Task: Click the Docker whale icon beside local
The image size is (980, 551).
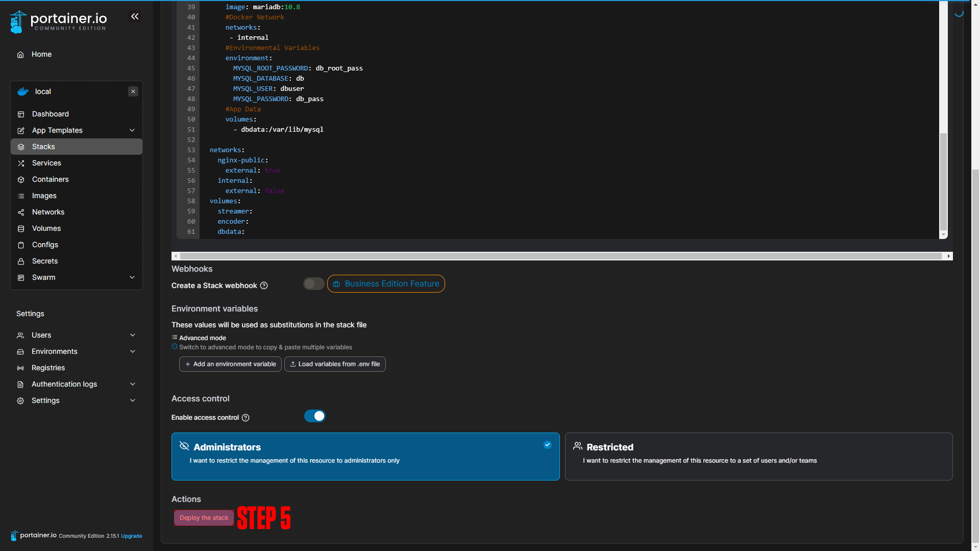Action: 23,91
